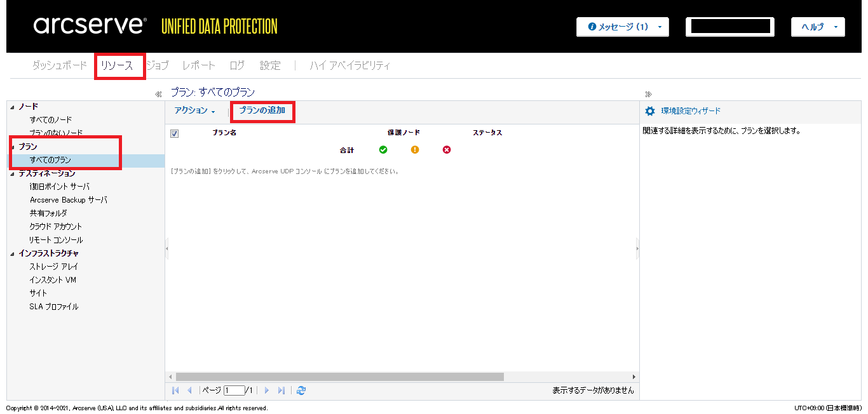
Task: Click the left splitter collapse handle
Action: tap(166, 248)
